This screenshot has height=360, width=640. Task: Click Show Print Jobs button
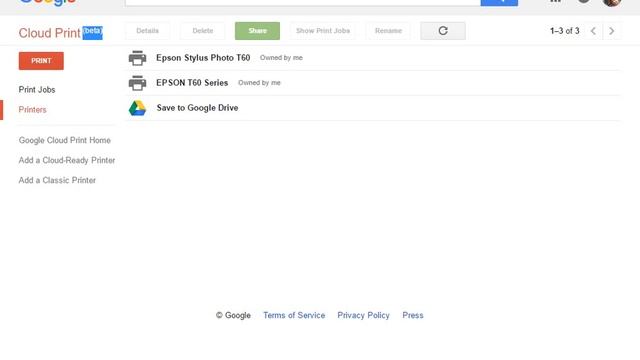pyautogui.click(x=323, y=31)
